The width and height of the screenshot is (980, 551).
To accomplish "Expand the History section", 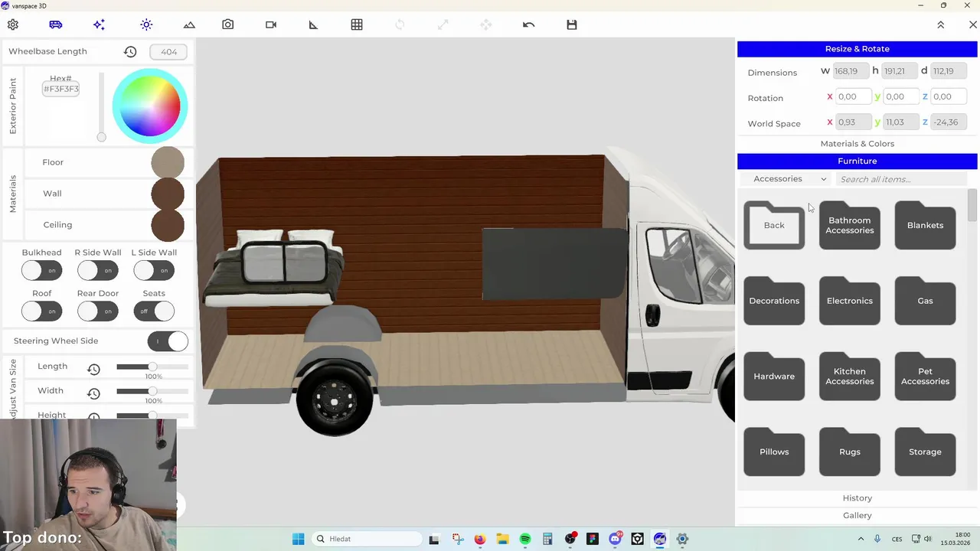I will click(x=857, y=498).
